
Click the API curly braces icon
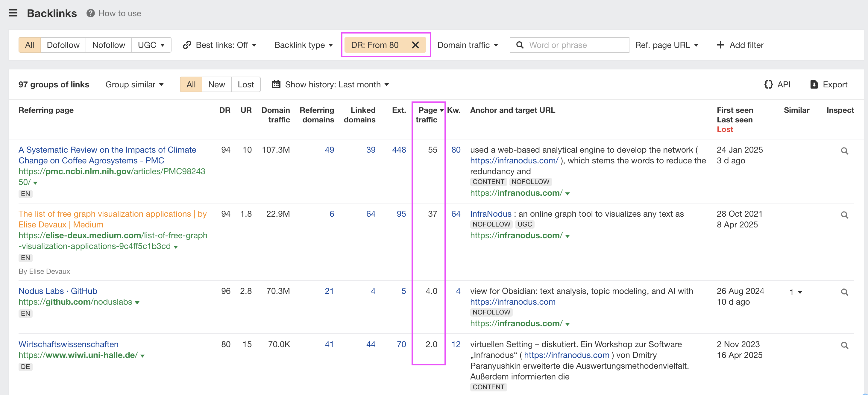click(x=768, y=84)
